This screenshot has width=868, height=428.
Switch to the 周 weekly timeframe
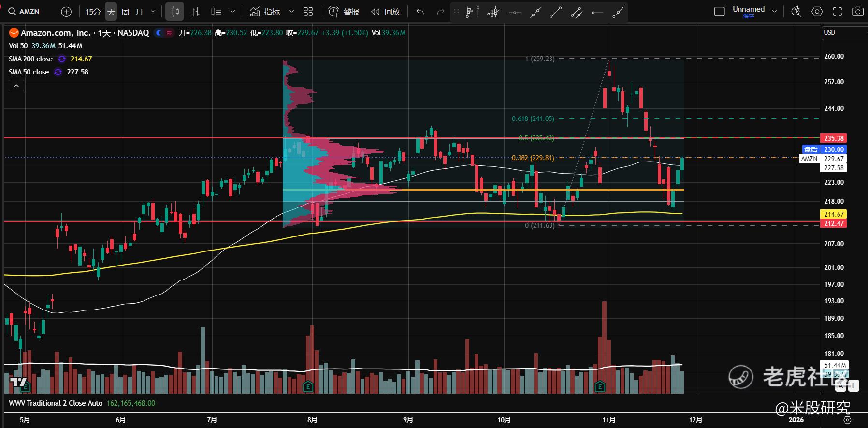pos(125,12)
